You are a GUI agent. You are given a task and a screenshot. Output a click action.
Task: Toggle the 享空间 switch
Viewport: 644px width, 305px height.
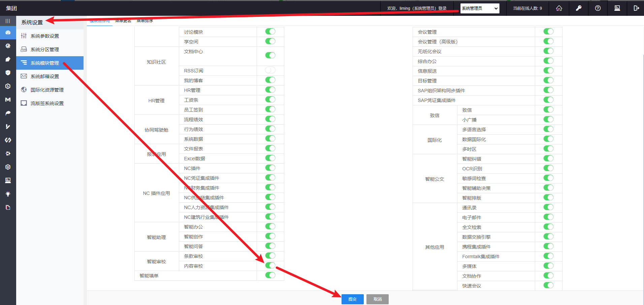[x=270, y=41]
